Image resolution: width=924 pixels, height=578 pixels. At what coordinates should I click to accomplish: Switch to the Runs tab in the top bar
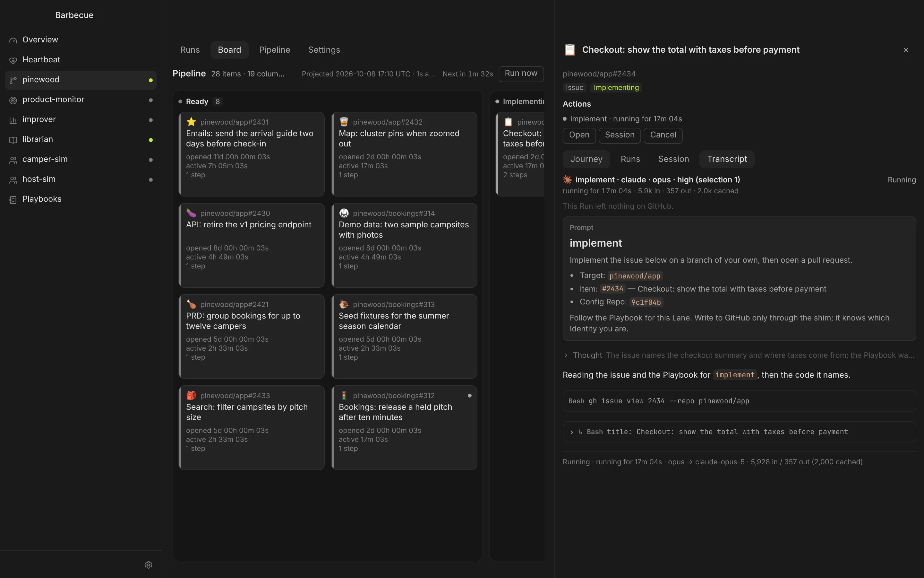click(x=190, y=50)
